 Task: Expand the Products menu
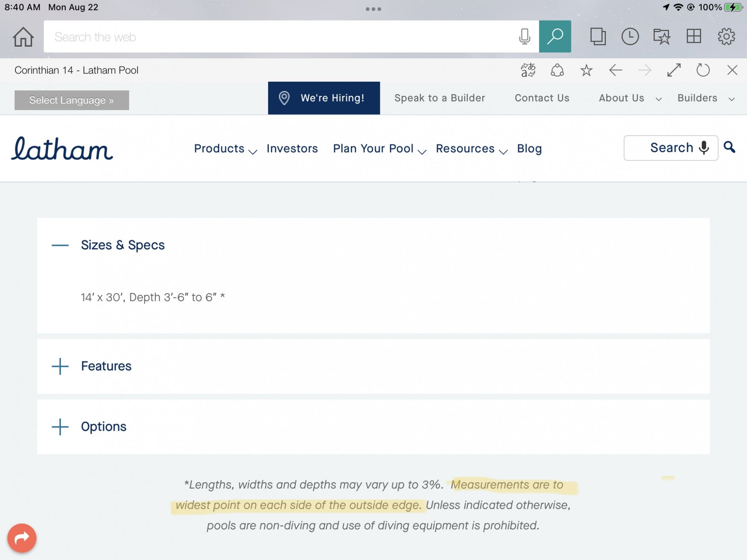pos(226,149)
